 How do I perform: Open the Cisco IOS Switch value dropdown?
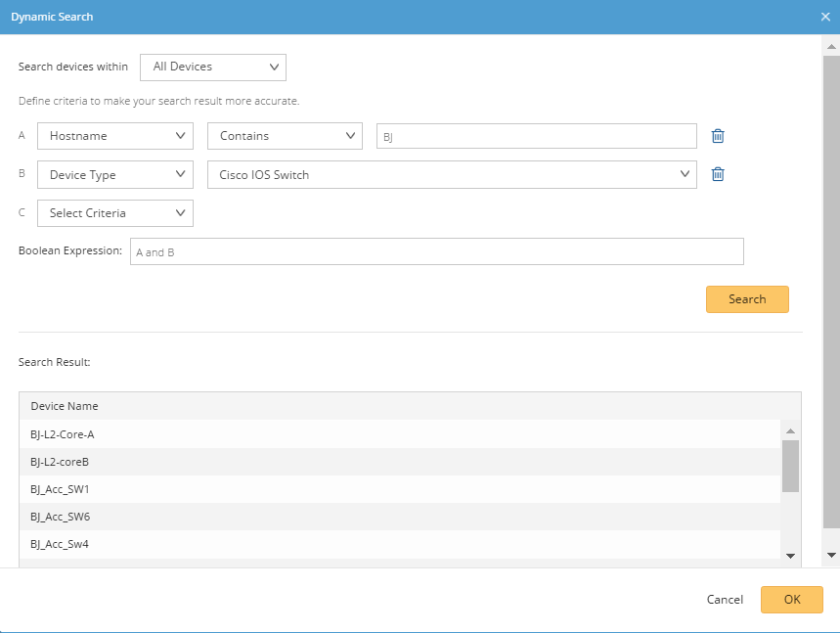452,175
